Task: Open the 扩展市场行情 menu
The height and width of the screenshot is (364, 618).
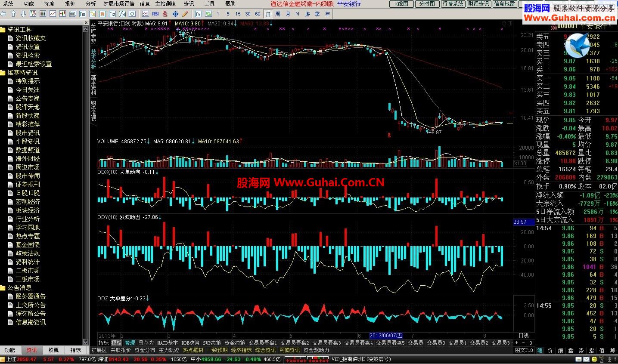Action: coord(119,3)
